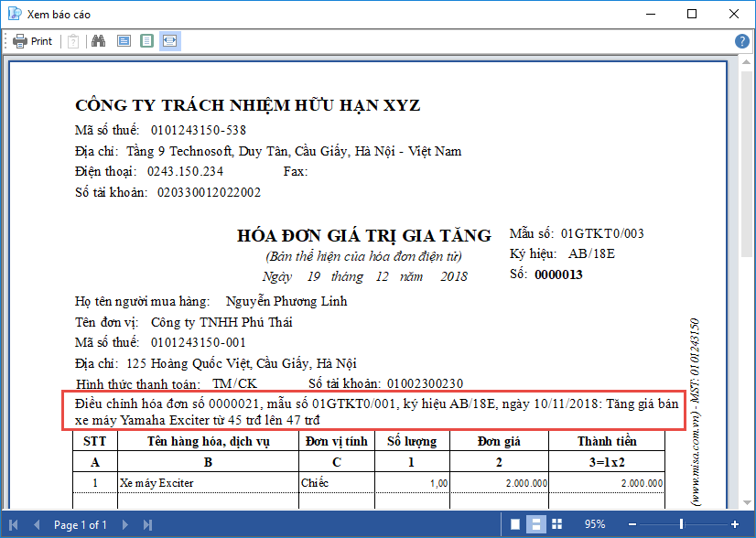The width and height of the screenshot is (756, 538).
Task: Click the Page 1 of 1 indicator
Action: click(x=81, y=524)
